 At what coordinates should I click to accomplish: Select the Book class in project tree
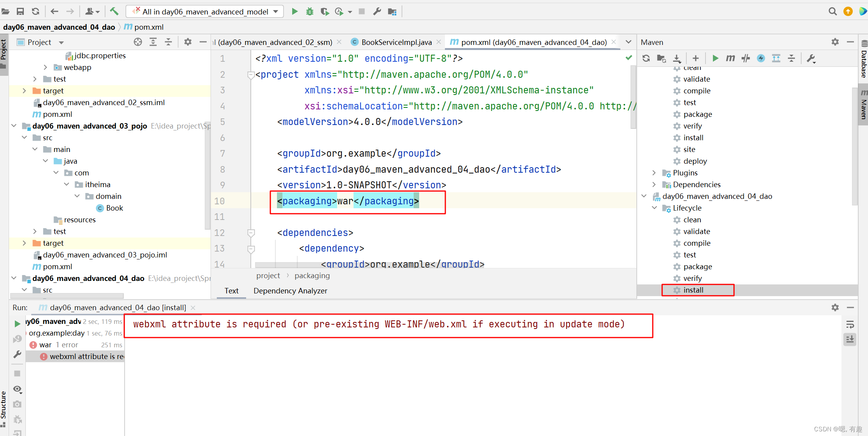coord(114,208)
